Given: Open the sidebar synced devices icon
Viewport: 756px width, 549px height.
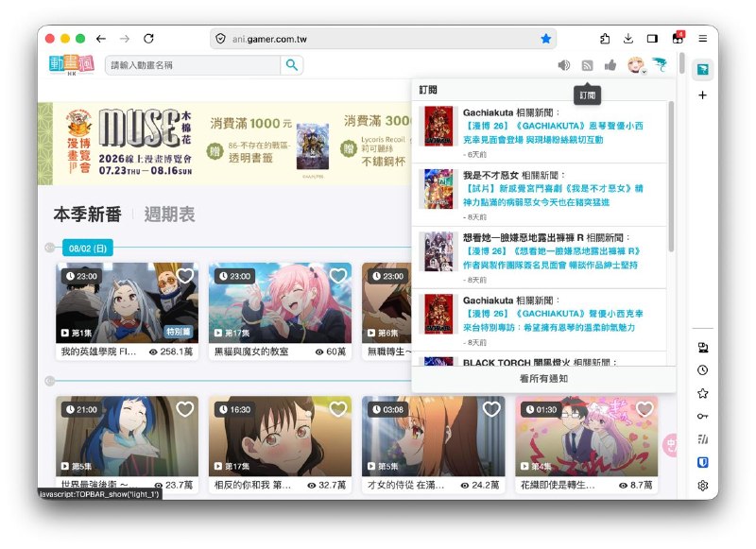Looking at the screenshot, I should click(x=702, y=348).
